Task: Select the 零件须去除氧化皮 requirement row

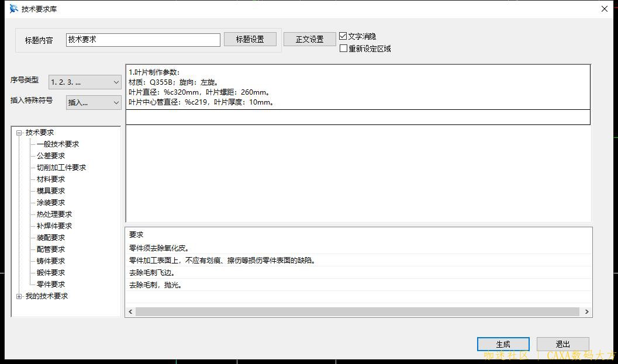Action: 159,248
